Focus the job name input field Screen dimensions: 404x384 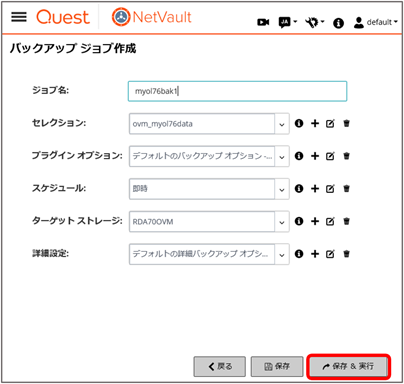pyautogui.click(x=237, y=91)
